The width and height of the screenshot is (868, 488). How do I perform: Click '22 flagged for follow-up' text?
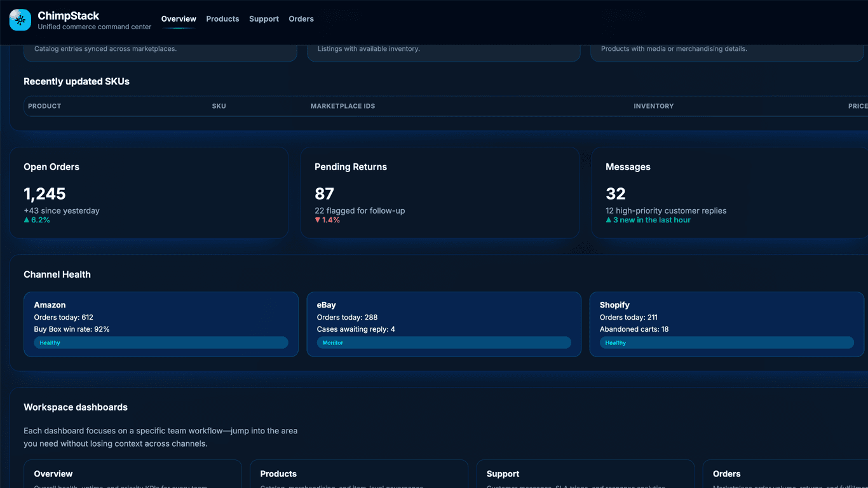(360, 210)
